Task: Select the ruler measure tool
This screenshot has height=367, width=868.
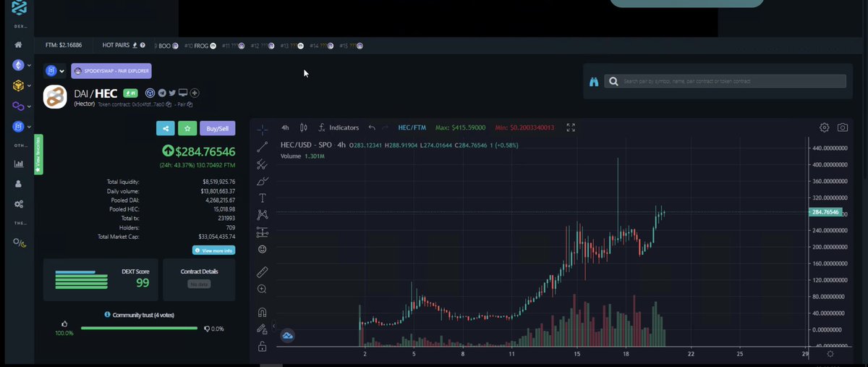Action: (x=263, y=272)
